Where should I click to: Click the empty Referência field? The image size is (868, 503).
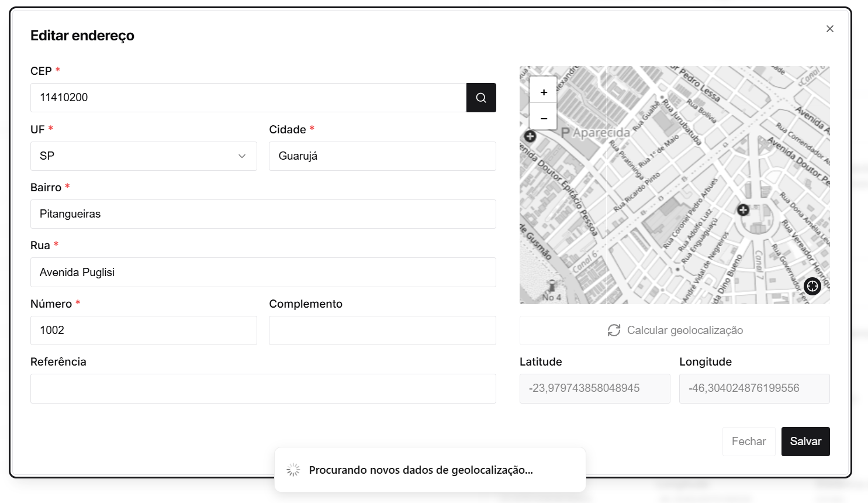[x=263, y=389]
